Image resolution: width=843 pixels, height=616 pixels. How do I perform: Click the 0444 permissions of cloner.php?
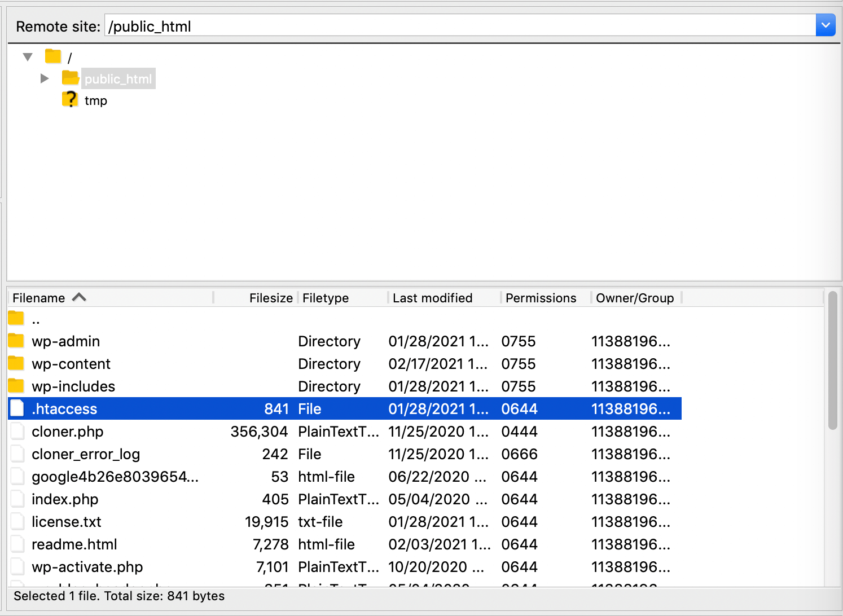point(519,432)
